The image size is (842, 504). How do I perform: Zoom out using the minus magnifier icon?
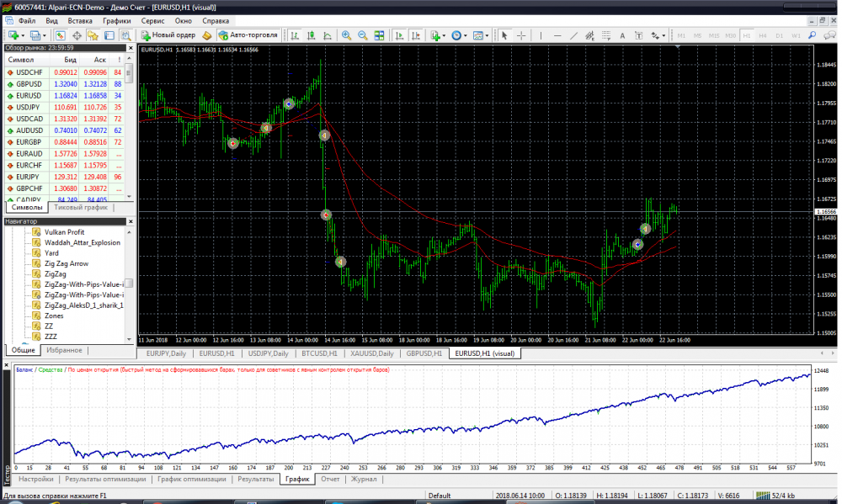pos(362,35)
